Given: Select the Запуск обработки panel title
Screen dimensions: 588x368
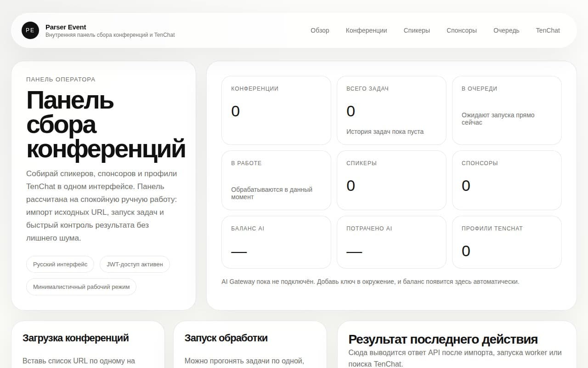Looking at the screenshot, I should tap(226, 338).
